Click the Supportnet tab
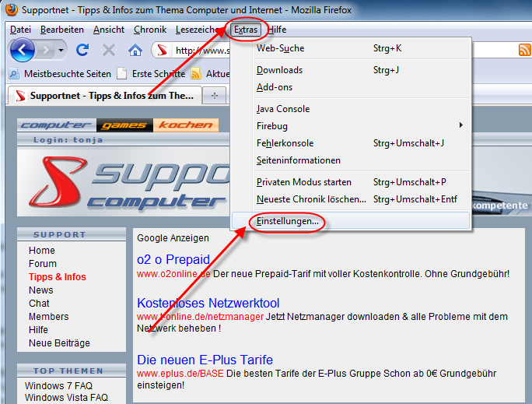This screenshot has height=404, width=532. 105,96
